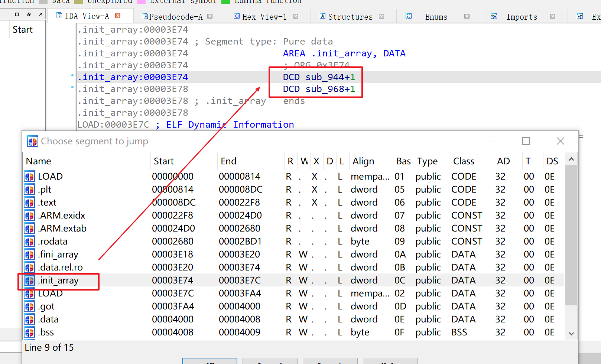The height and width of the screenshot is (364, 601).
Task: Select the .ARM.extab segment icon
Action: 29,228
